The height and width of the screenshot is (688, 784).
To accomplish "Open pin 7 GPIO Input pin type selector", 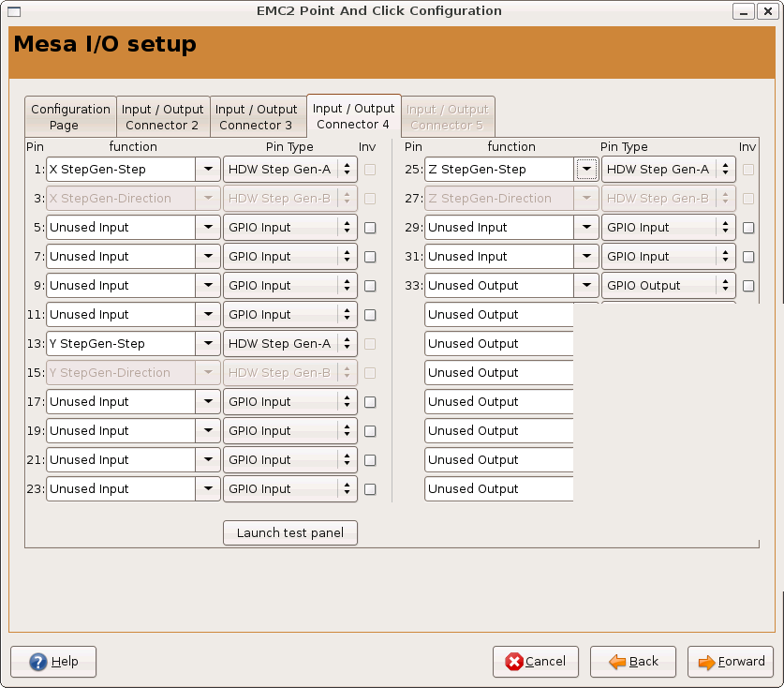I will pyautogui.click(x=290, y=257).
